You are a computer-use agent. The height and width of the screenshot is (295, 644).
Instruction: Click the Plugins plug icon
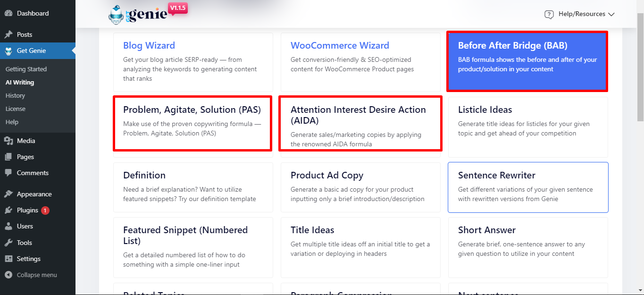point(8,210)
